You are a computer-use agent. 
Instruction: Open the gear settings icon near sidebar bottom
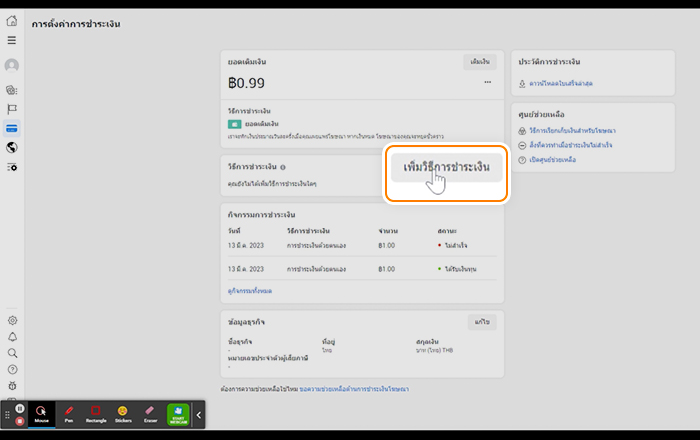click(x=12, y=320)
